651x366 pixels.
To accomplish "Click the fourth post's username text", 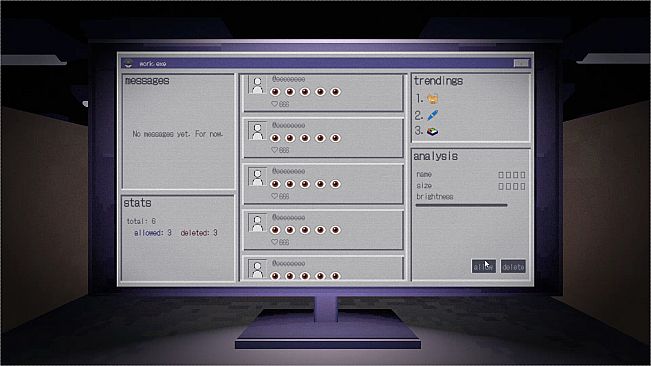I will (289, 217).
